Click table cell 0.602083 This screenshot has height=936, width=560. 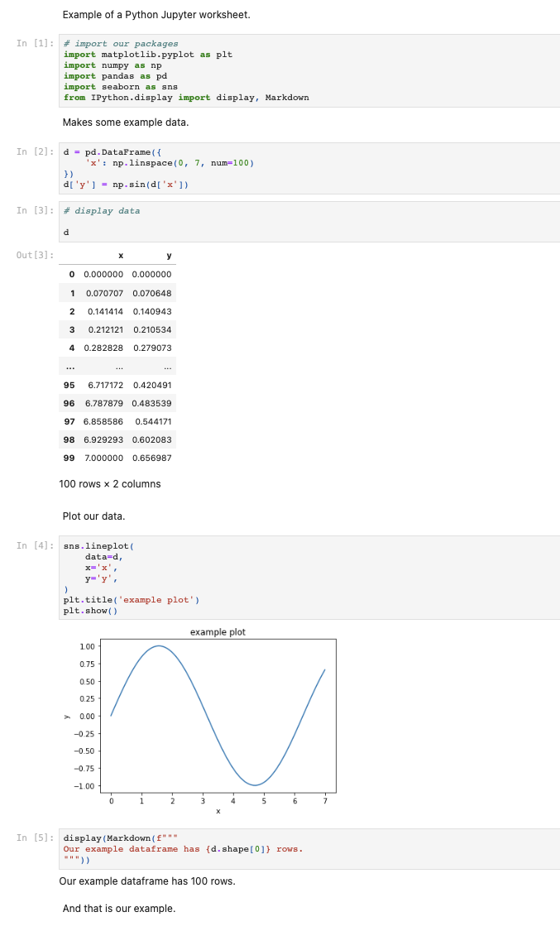[152, 440]
